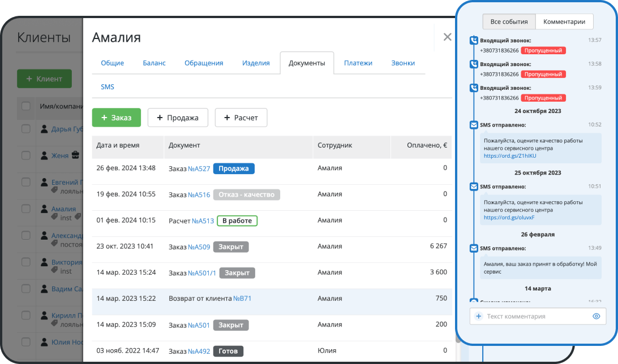Screen dimensions: 618x364
Task: Click the green '+ Заказ' button
Action: coord(116,118)
